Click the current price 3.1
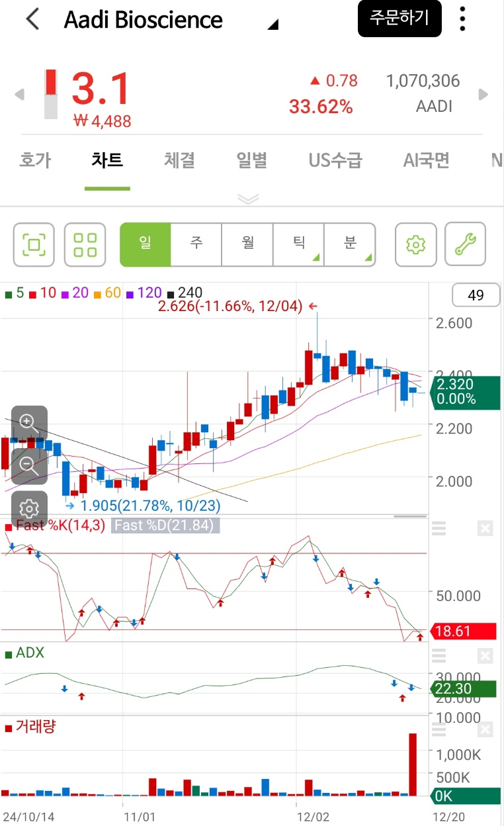 coord(101,89)
